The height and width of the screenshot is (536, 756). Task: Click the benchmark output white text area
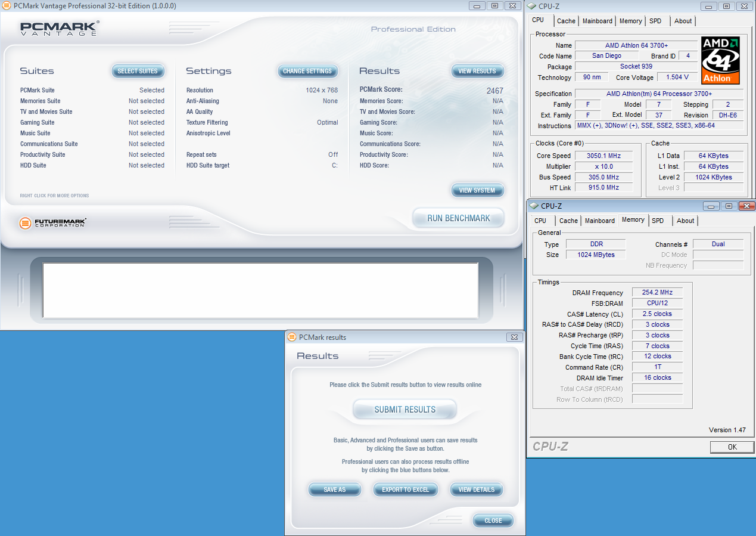260,290
